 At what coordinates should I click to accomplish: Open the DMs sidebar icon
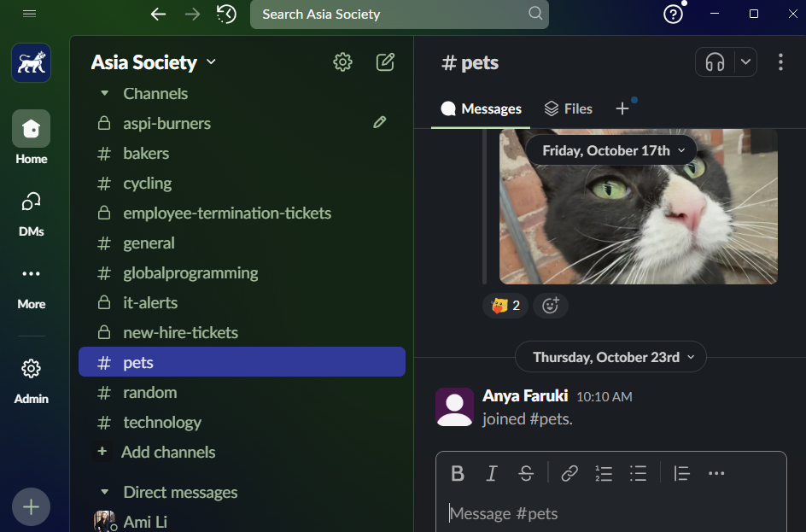[x=32, y=212]
